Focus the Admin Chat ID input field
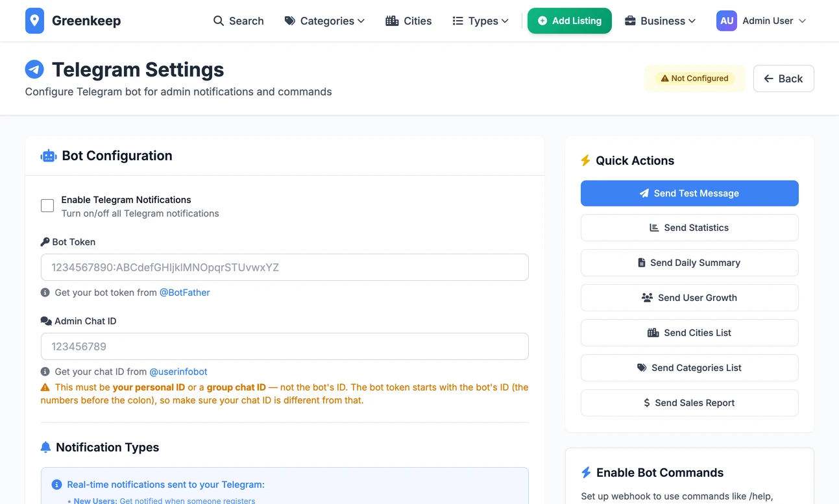The width and height of the screenshot is (839, 504). click(285, 346)
